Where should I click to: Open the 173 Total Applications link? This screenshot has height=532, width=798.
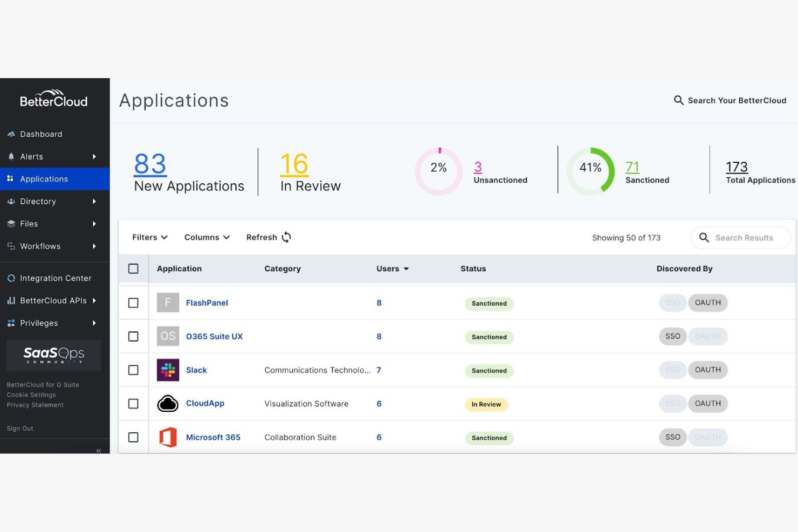coord(737,167)
